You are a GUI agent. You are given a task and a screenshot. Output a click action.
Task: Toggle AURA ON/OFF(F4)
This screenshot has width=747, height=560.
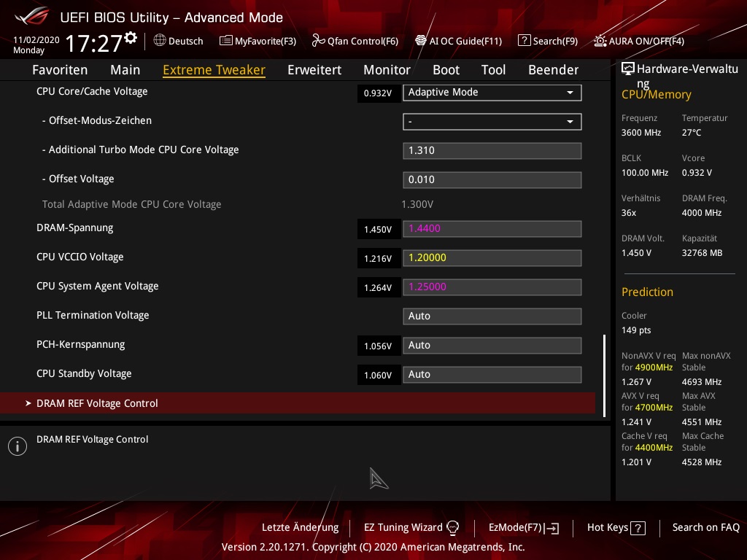639,41
